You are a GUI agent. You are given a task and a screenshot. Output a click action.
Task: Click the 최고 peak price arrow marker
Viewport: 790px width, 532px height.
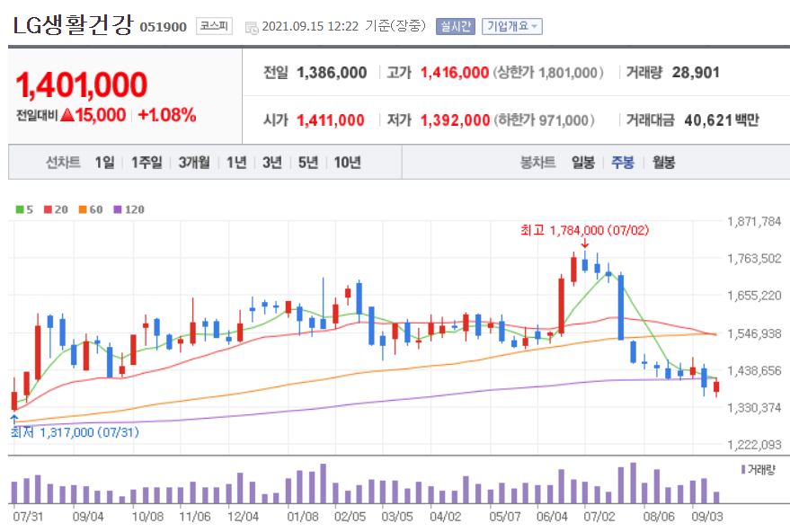587,243
